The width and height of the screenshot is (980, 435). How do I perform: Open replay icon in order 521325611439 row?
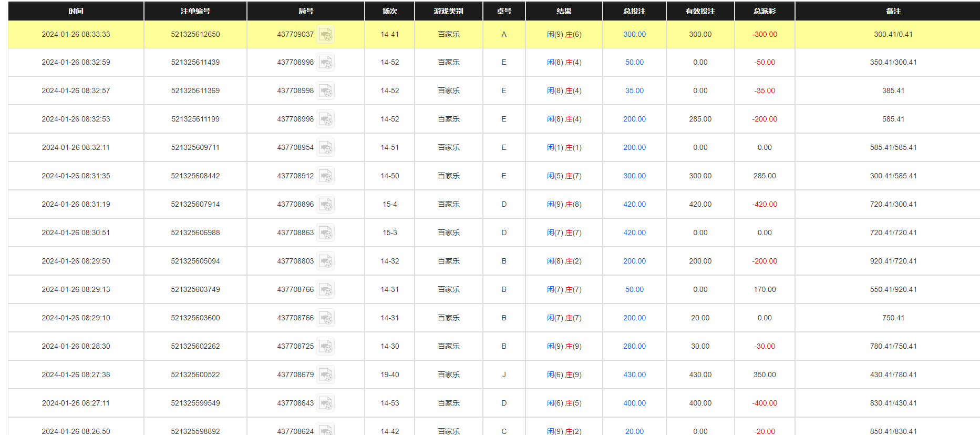[325, 63]
